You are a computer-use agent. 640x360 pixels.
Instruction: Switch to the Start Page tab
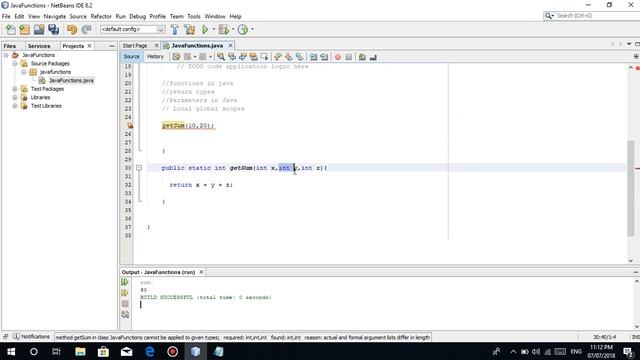pyautogui.click(x=135, y=46)
